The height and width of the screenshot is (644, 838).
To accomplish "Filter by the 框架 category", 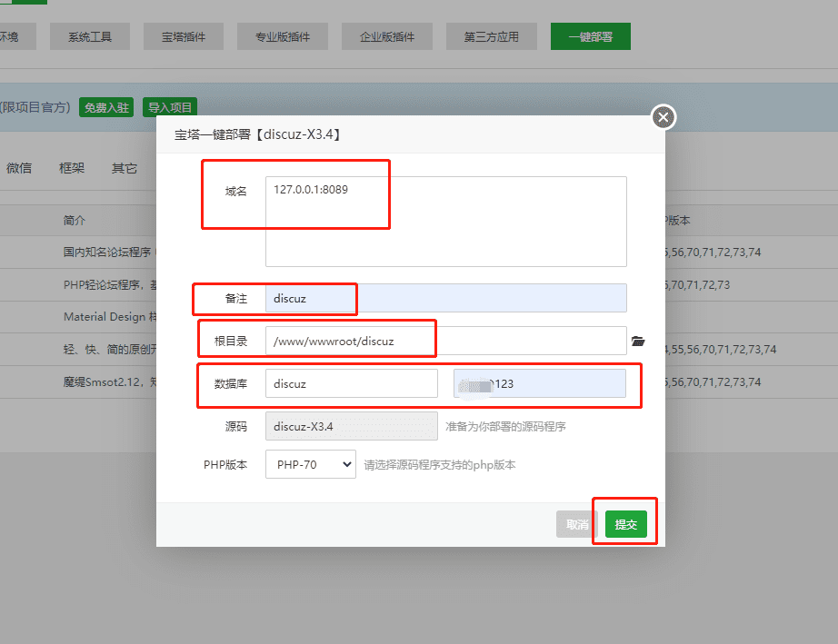I will 72,168.
